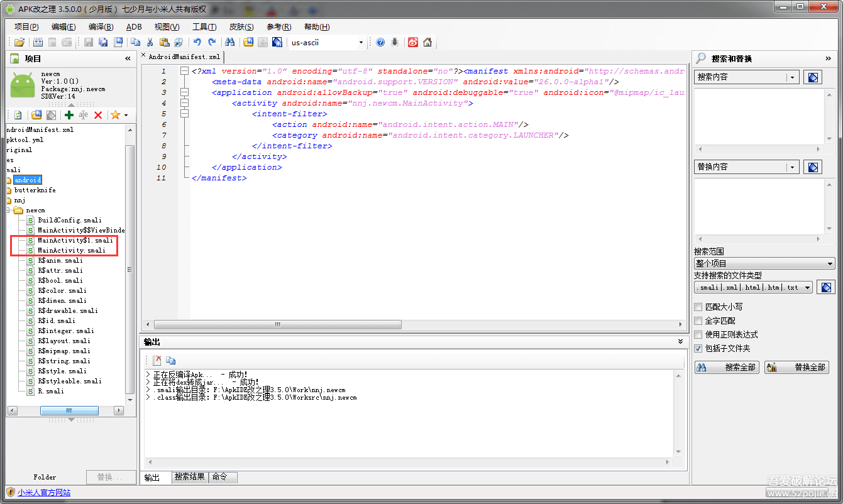
Task: Open the Weibo icon in toolbar
Action: [x=413, y=42]
